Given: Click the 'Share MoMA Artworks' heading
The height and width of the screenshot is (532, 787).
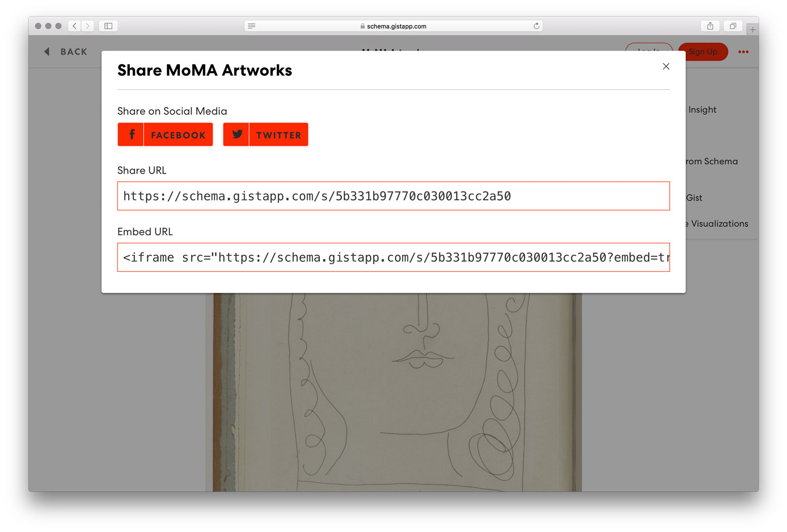Looking at the screenshot, I should [x=205, y=70].
